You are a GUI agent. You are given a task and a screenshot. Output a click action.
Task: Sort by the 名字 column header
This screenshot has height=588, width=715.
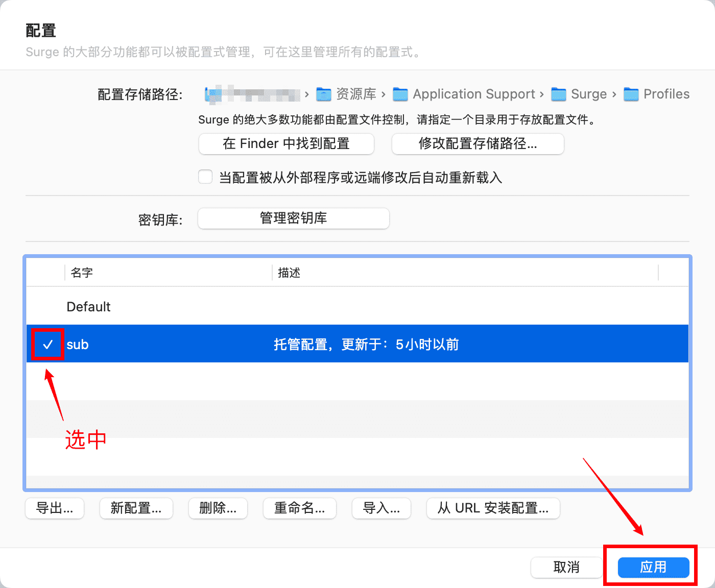point(168,273)
